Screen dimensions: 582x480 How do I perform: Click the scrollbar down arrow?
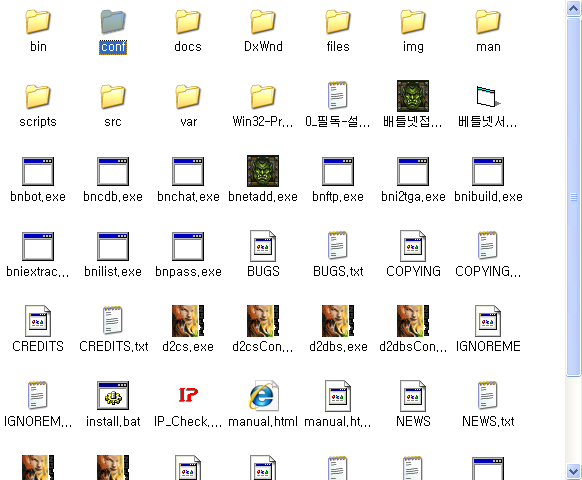[x=573, y=472]
